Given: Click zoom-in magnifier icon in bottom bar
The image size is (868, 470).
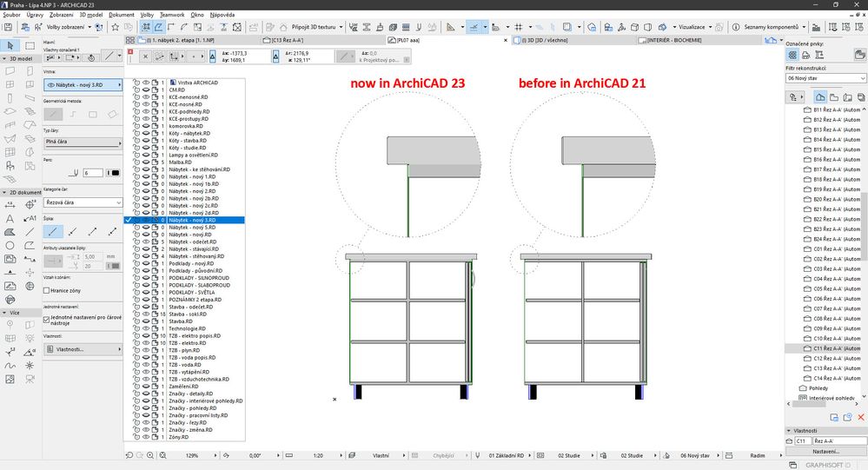Looking at the screenshot, I should 150,455.
